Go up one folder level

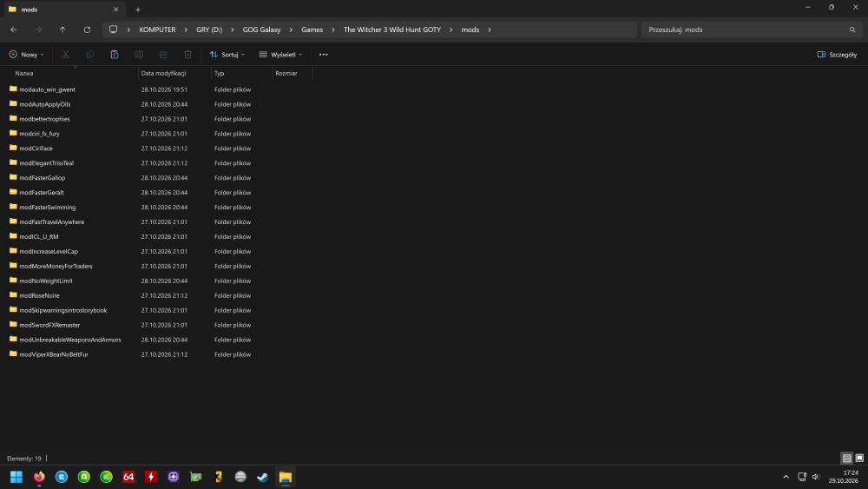(62, 30)
